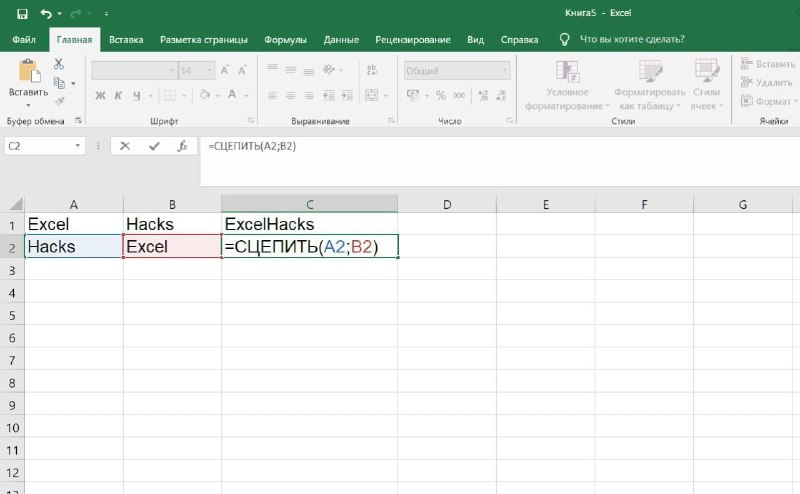Open the font name combo box
The height and width of the screenshot is (494, 800).
tap(134, 71)
